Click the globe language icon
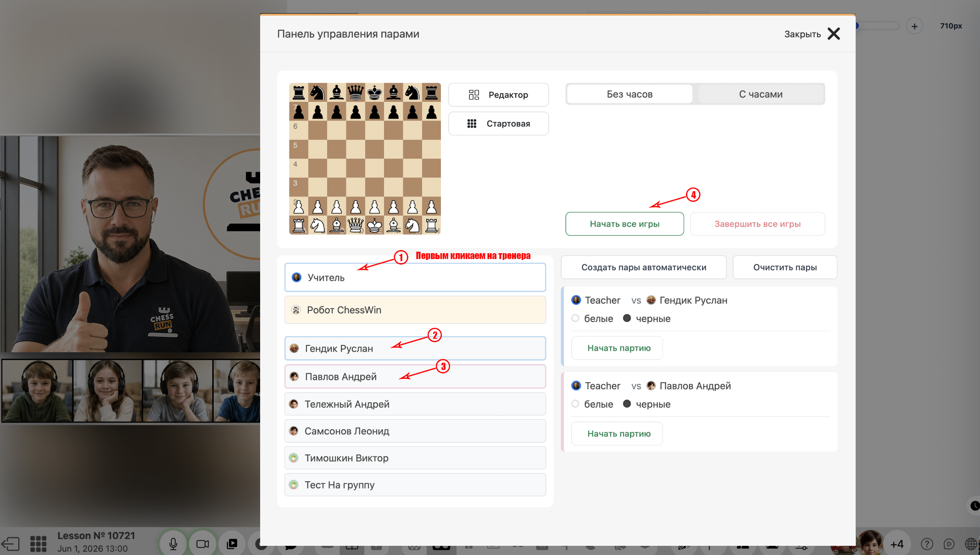This screenshot has width=980, height=555. [971, 544]
